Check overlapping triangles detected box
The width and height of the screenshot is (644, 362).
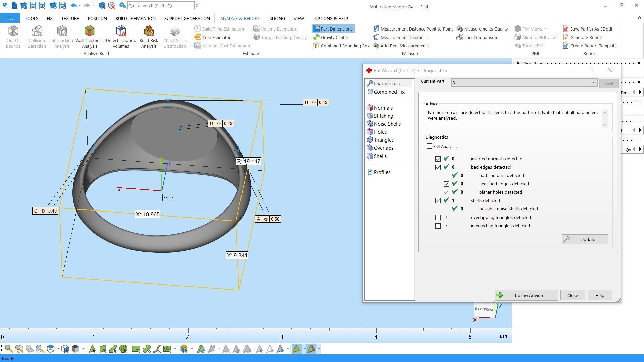[x=438, y=218]
